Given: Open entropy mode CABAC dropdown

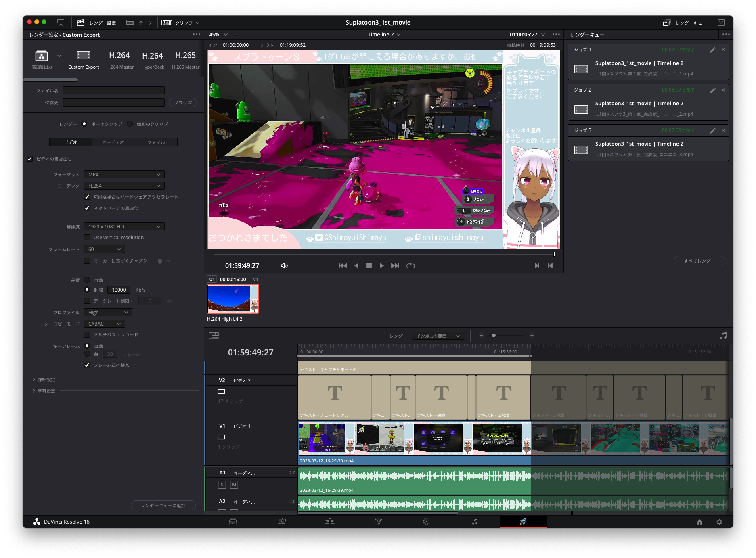Looking at the screenshot, I should click(x=105, y=324).
